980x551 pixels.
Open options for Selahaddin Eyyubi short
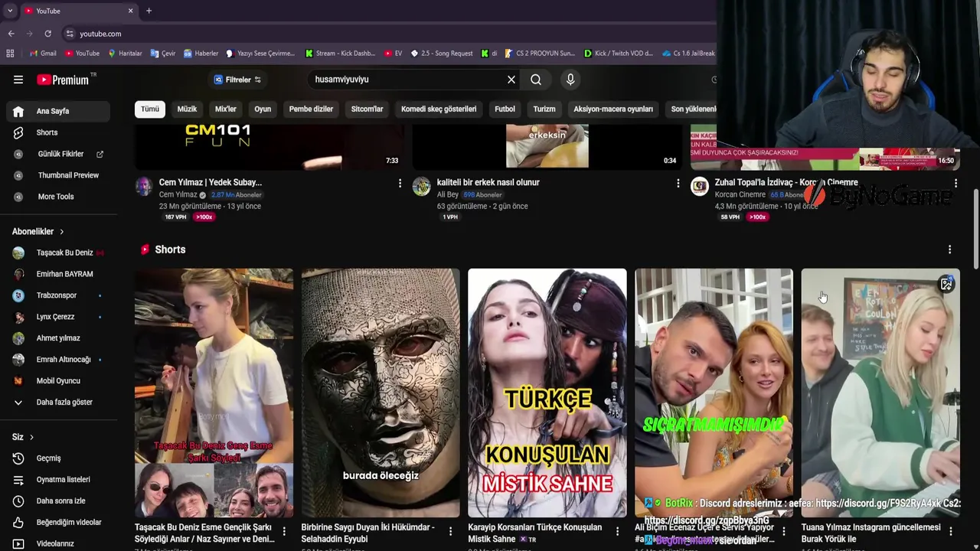[x=450, y=531]
